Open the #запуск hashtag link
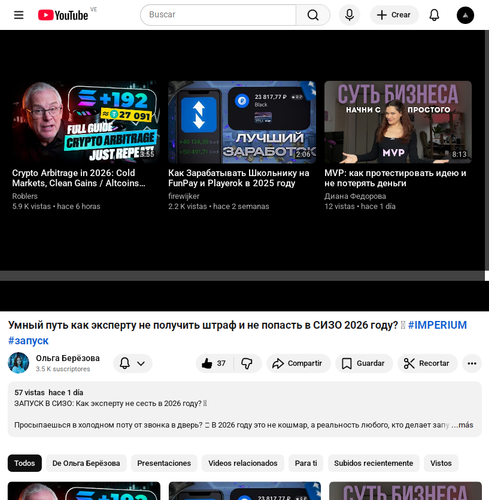This screenshot has width=489, height=500. [x=28, y=341]
